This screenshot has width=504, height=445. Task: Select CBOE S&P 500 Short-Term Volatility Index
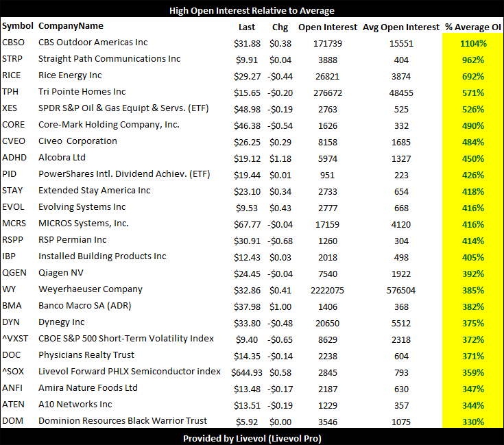[x=126, y=338]
